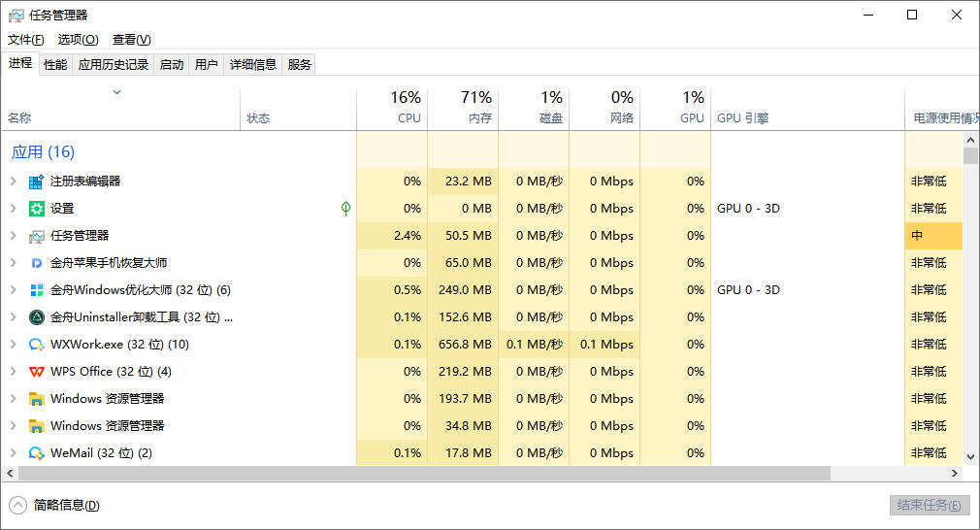Click the WPS Office red W icon

[36, 372]
